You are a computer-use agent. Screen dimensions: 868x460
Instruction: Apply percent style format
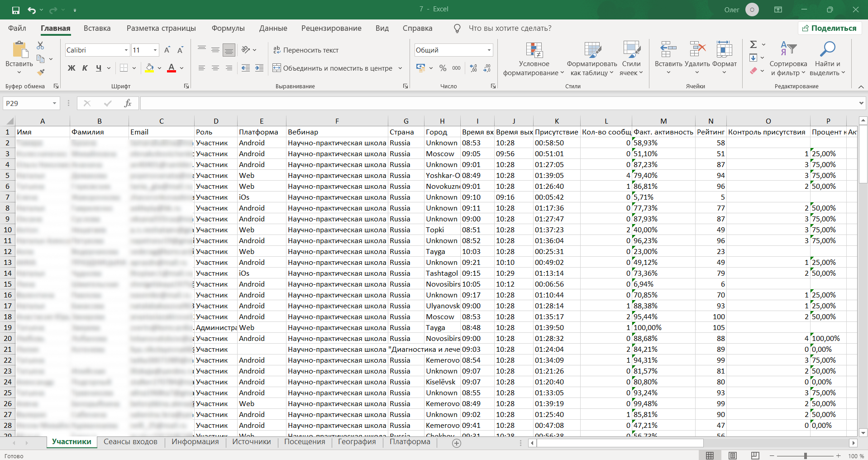(x=443, y=68)
